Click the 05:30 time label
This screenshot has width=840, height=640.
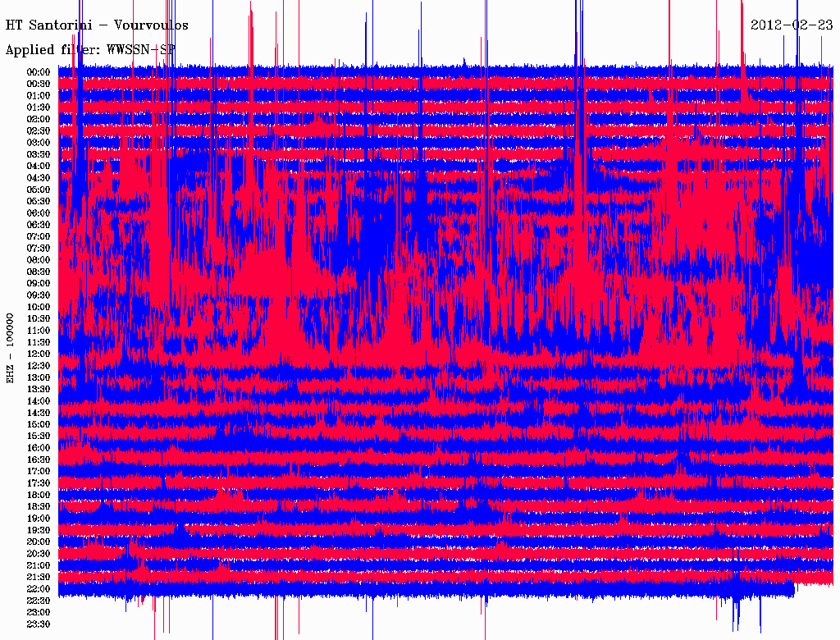(x=39, y=202)
